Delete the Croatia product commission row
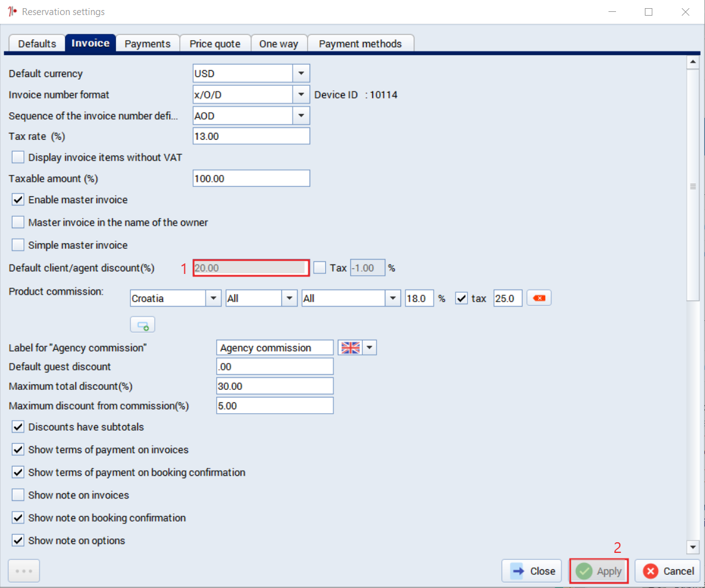Screen dimensions: 705x588 [539, 298]
